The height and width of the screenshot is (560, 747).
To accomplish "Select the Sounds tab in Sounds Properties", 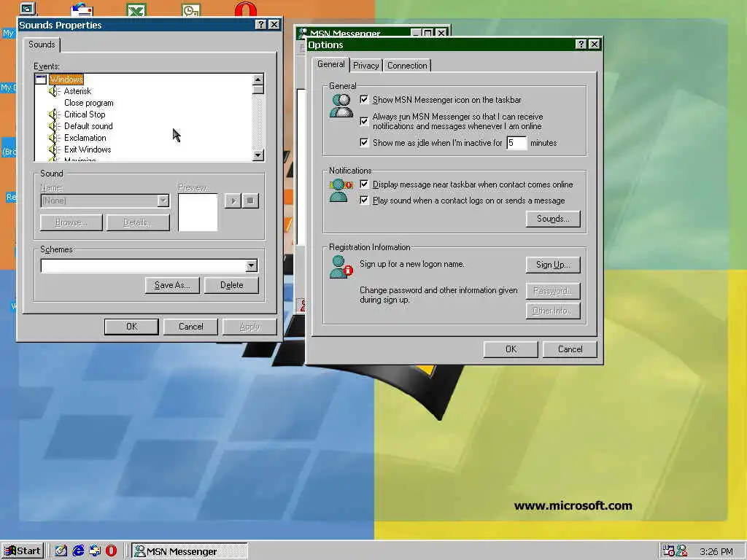I will 42,44.
